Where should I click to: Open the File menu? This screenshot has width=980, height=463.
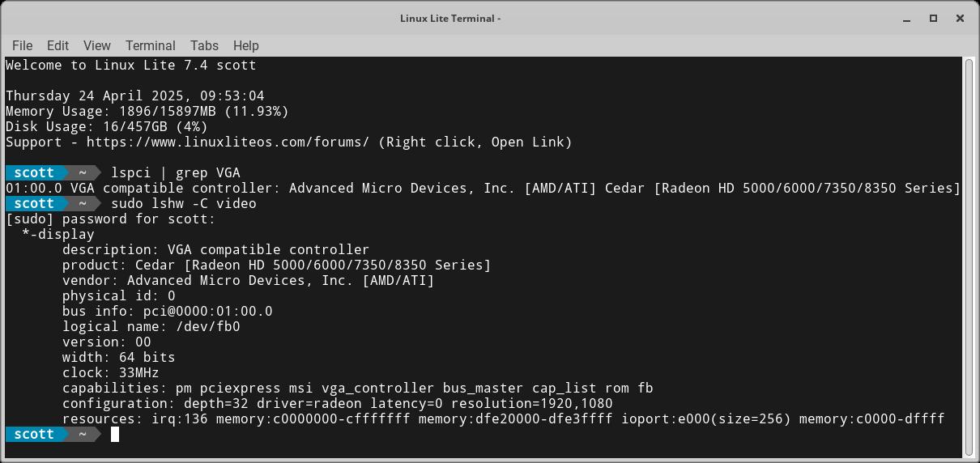point(22,45)
